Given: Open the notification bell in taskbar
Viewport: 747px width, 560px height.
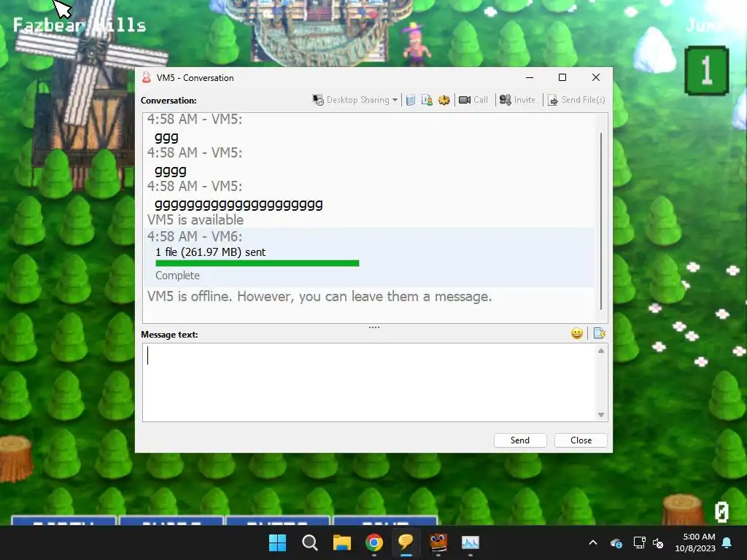Looking at the screenshot, I should [x=727, y=542].
